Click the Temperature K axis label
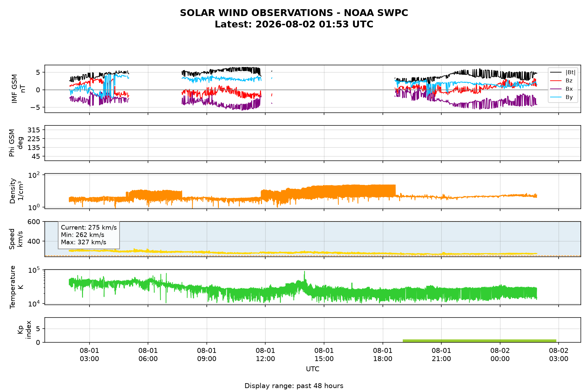Image resolution: width=588 pixels, height=392 pixels. tap(16, 287)
